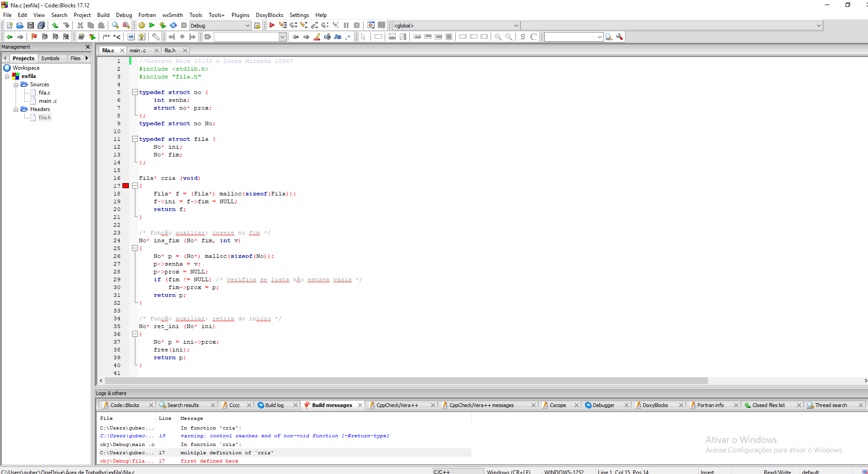
Task: Clear all bookmarks with the flag-X icon
Action: [66, 37]
